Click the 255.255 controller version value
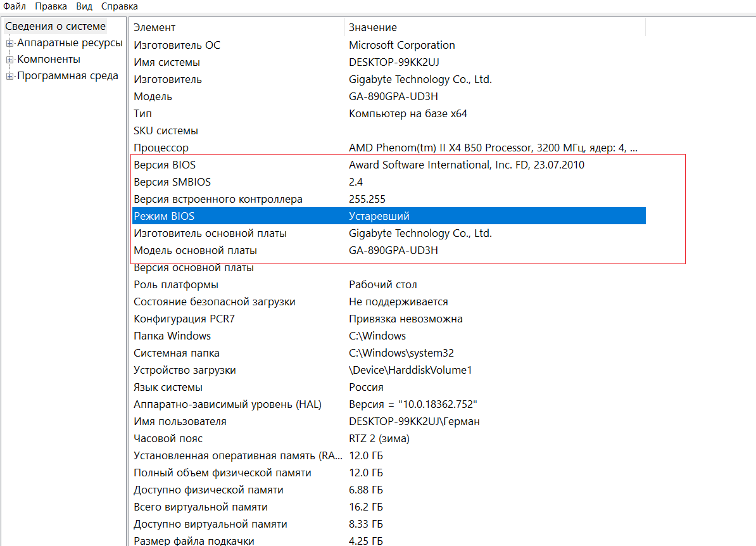Screen dimensions: 756x546 click(x=367, y=199)
